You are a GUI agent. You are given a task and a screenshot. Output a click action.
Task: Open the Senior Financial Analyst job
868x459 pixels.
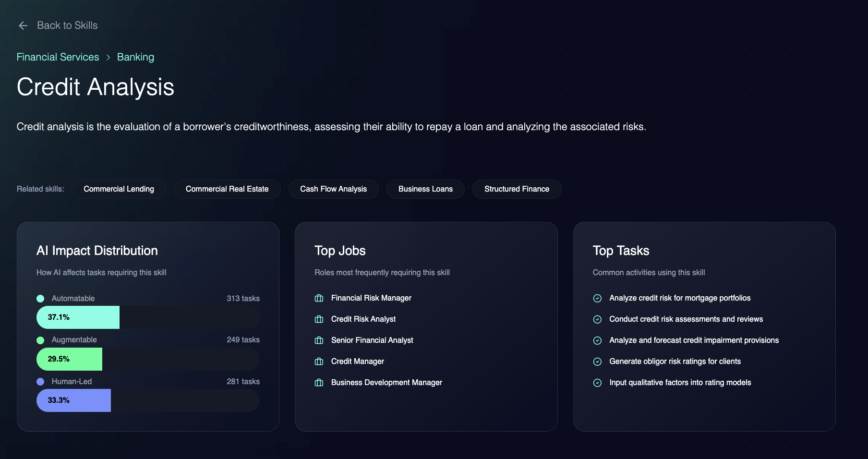click(372, 340)
